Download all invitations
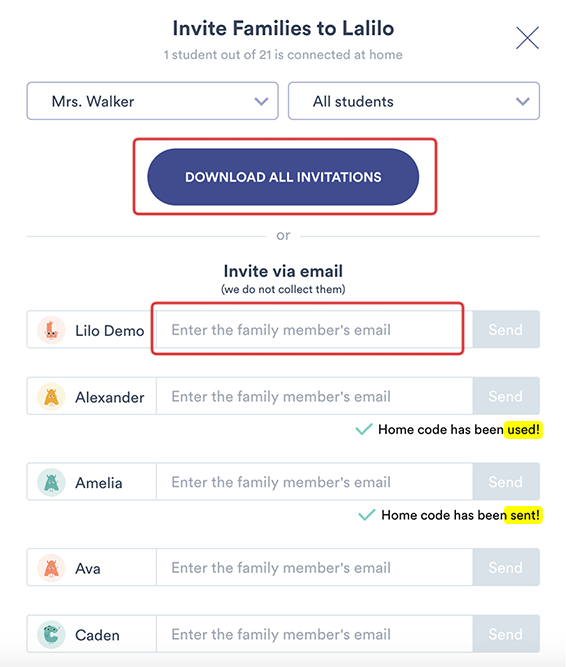This screenshot has height=667, width=566. [x=283, y=177]
